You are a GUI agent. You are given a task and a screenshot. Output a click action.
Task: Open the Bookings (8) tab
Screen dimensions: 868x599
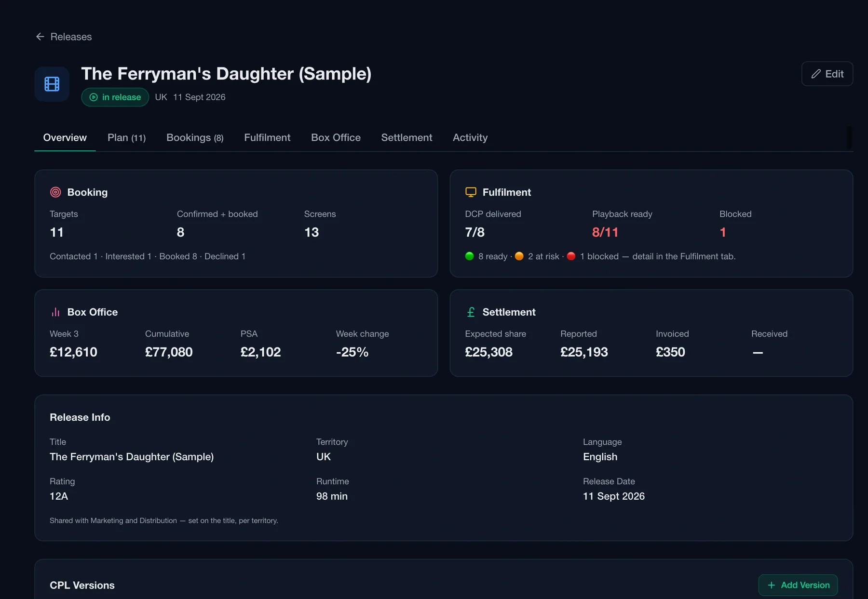[195, 138]
